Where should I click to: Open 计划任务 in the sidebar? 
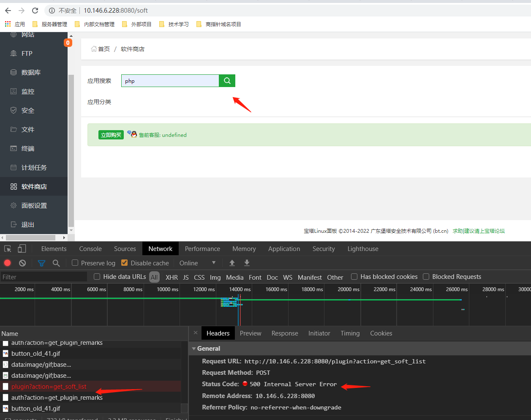(34, 167)
